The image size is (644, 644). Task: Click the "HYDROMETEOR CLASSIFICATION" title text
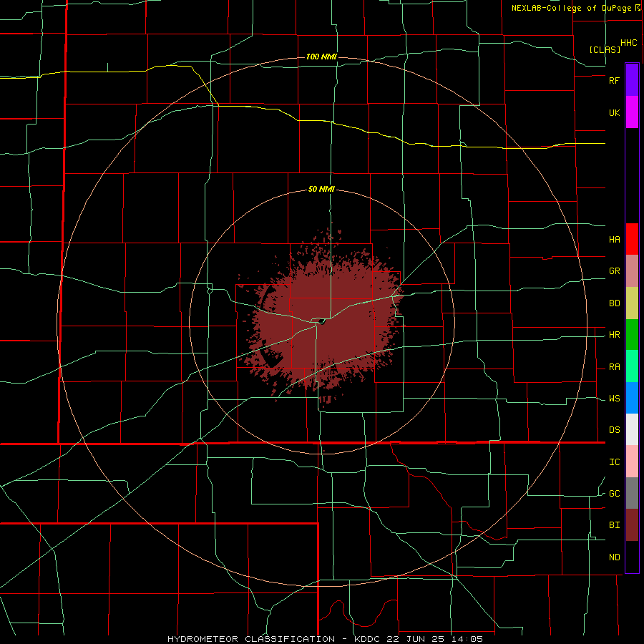[251, 639]
